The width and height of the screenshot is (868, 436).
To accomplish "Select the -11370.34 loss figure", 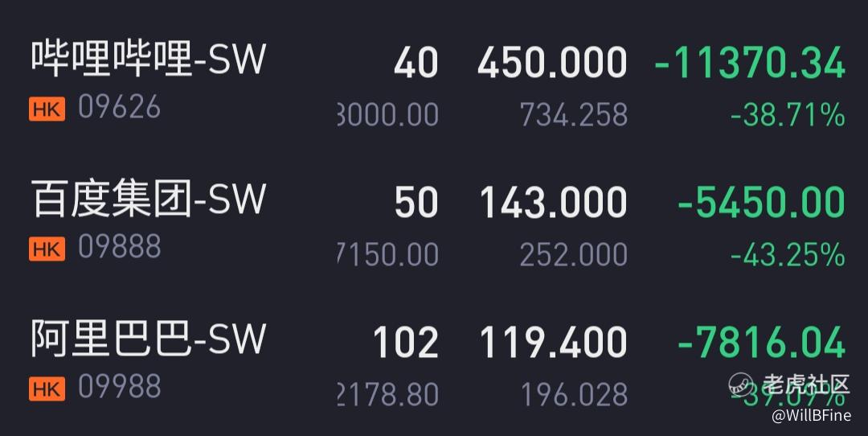I will [x=750, y=64].
